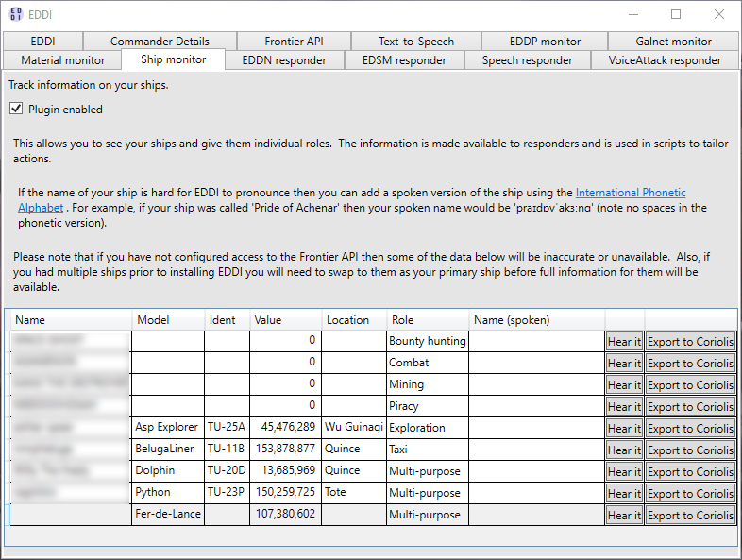Follow the International Phonetic Alphabet link
742x560 pixels.
(x=631, y=193)
